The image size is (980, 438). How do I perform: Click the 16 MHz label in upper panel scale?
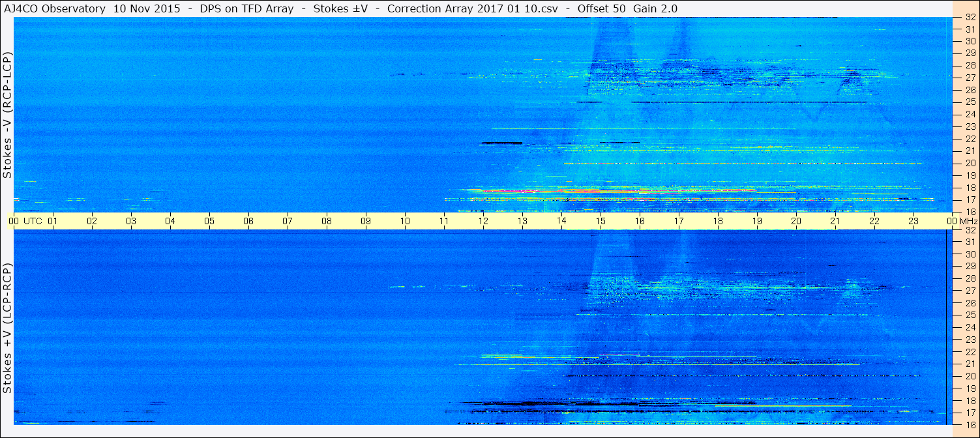pyautogui.click(x=970, y=211)
